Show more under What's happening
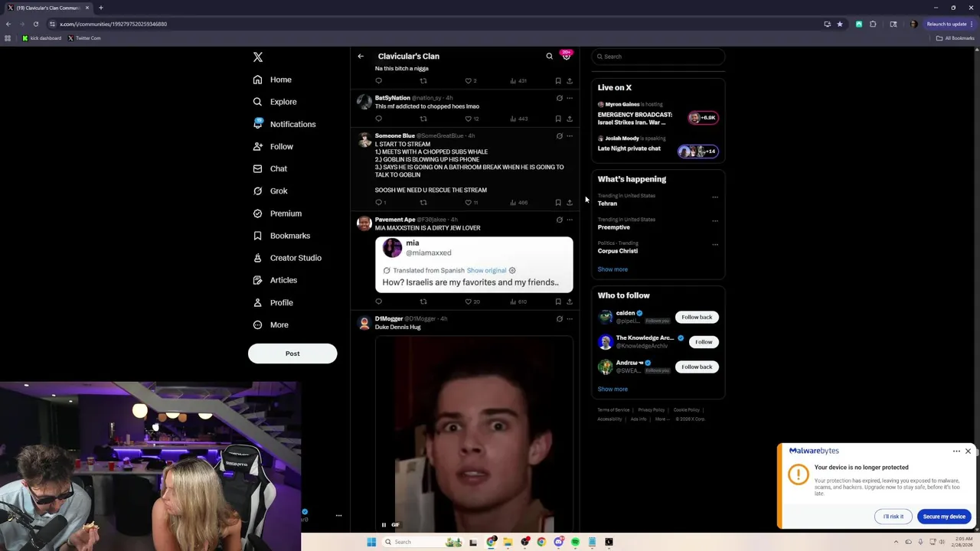The width and height of the screenshot is (980, 551). pyautogui.click(x=612, y=269)
